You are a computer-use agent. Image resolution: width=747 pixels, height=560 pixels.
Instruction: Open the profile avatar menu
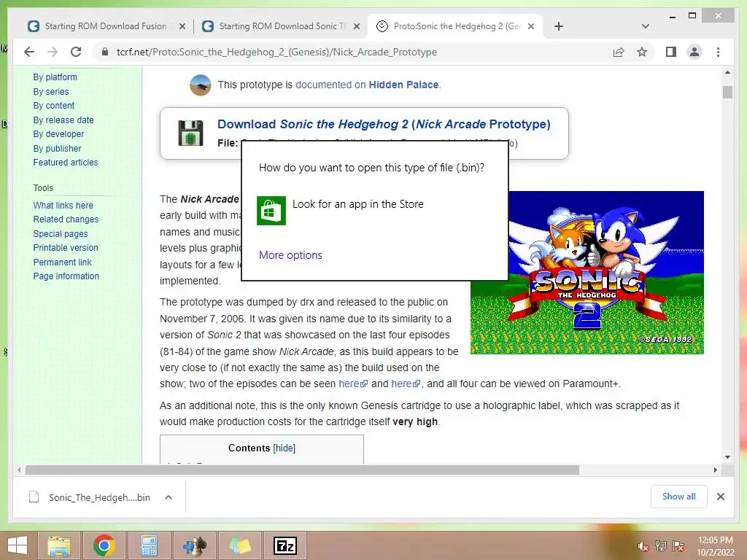point(694,52)
